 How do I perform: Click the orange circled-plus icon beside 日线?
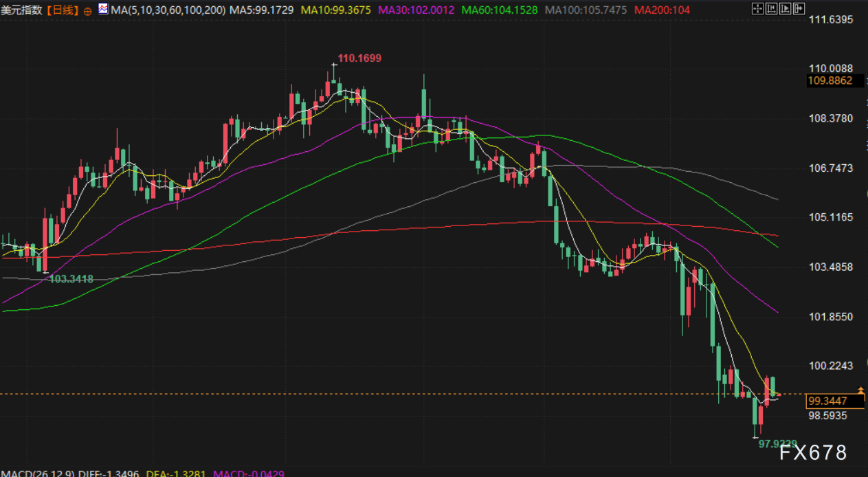(87, 11)
